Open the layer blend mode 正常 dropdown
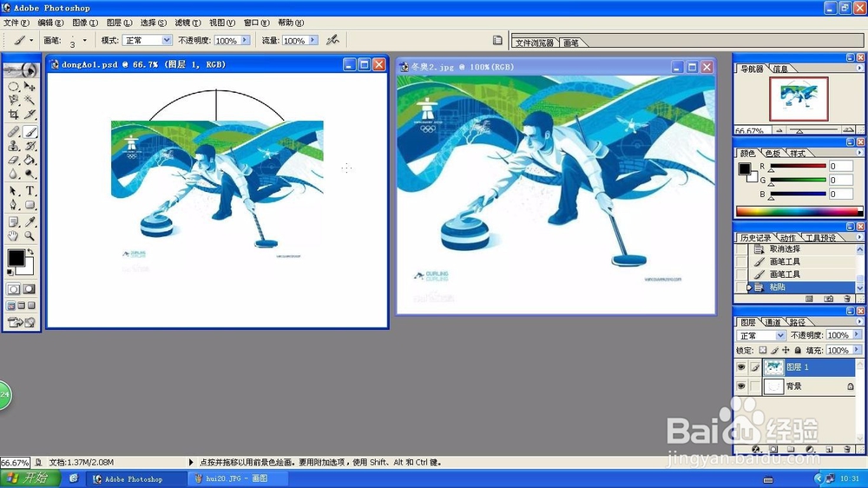The height and width of the screenshot is (488, 868). point(779,336)
